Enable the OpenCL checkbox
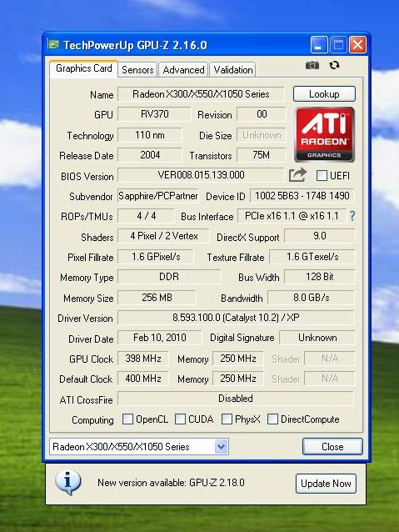Screen dimensions: 399x532 pos(127,419)
